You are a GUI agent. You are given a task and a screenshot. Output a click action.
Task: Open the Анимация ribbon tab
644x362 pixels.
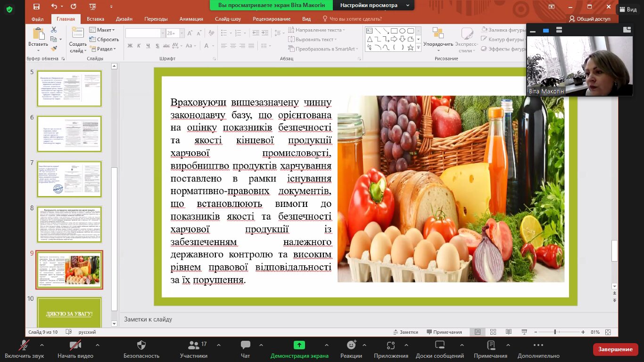[x=191, y=19]
